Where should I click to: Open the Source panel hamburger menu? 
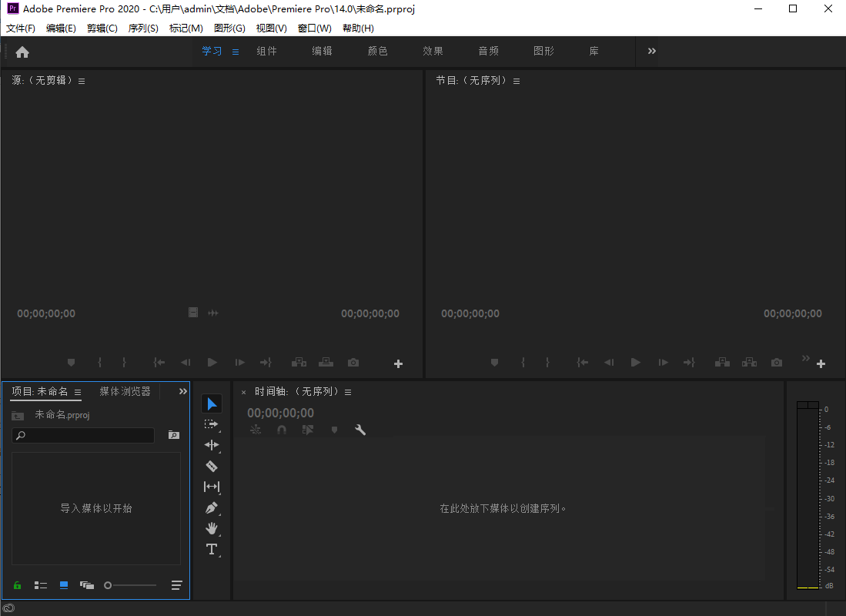click(x=82, y=81)
